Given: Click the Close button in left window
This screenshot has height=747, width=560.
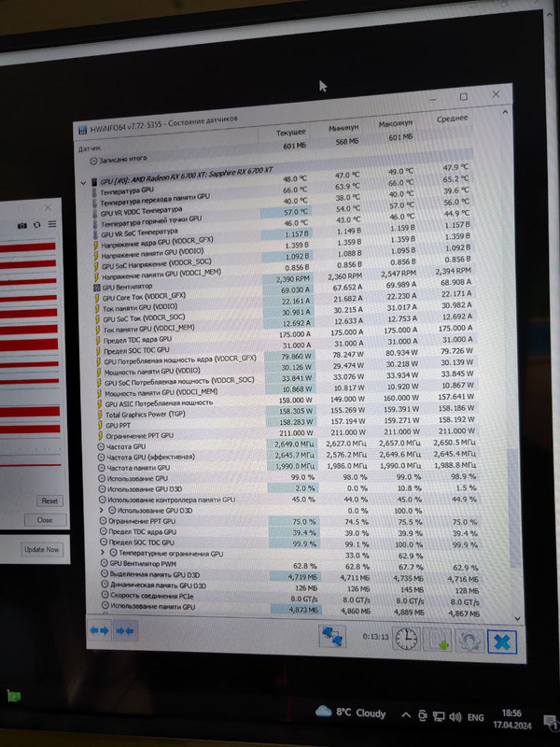Looking at the screenshot, I should [x=45, y=520].
